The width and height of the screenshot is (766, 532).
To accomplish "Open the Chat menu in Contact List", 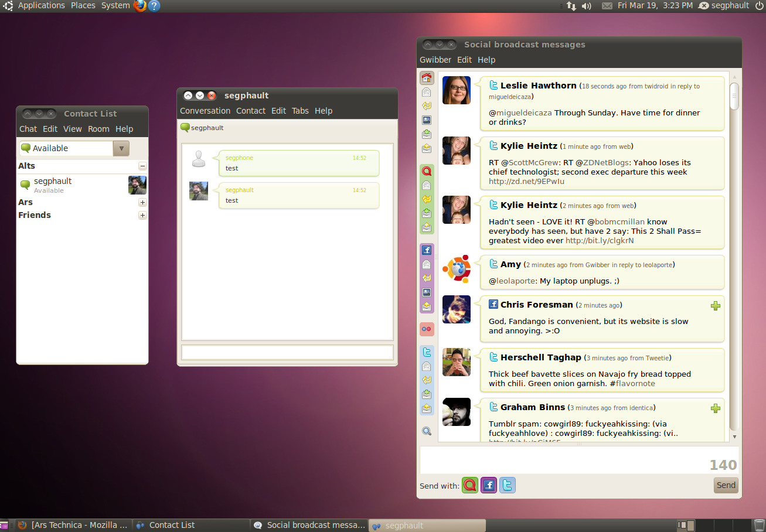I will tap(28, 129).
